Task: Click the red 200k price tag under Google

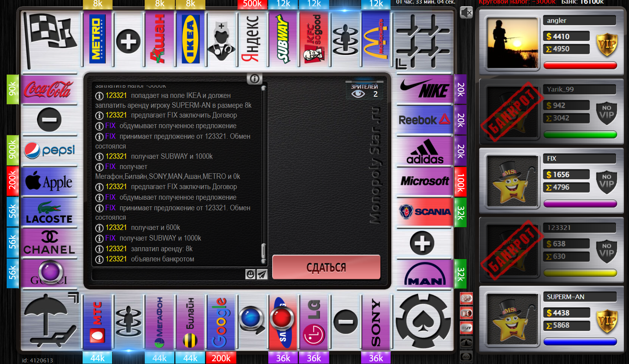Action: (x=221, y=358)
